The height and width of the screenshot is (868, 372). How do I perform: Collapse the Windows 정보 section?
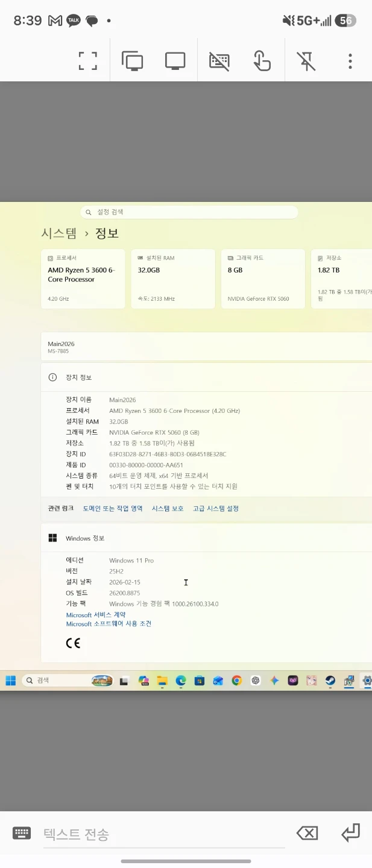[206, 538]
